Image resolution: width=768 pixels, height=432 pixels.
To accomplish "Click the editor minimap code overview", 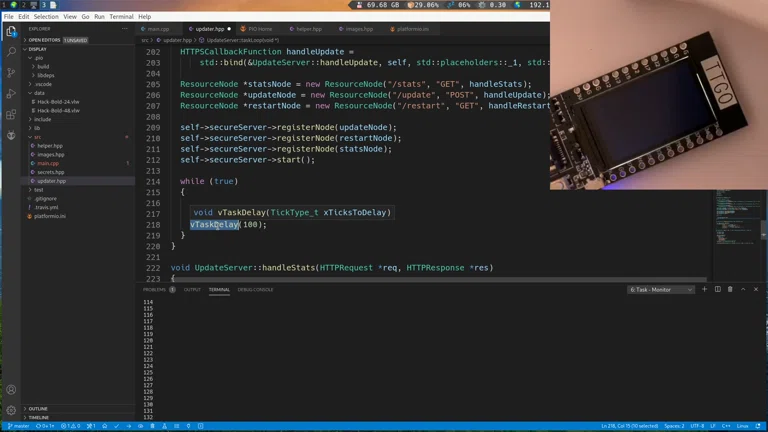I will 735,218.
